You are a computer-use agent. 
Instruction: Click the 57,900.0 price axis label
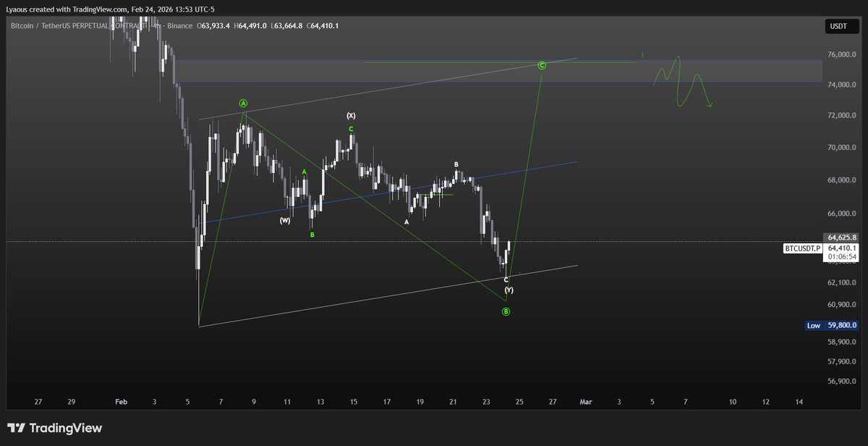click(843, 361)
